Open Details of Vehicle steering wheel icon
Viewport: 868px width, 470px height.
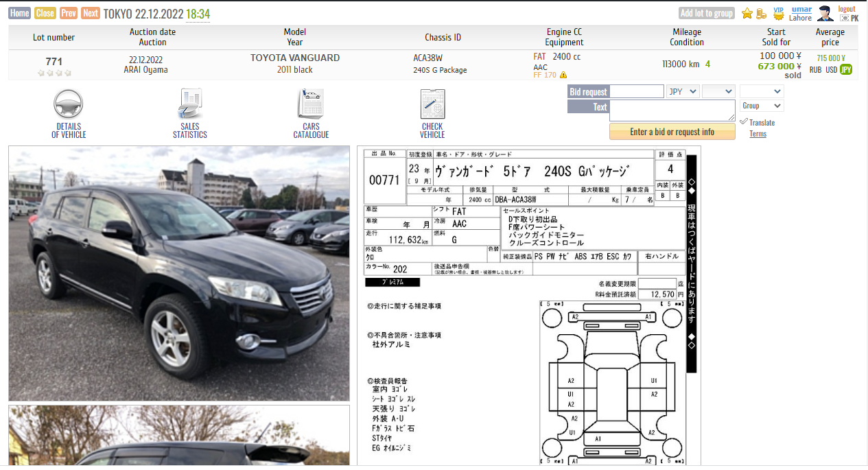[x=68, y=104]
